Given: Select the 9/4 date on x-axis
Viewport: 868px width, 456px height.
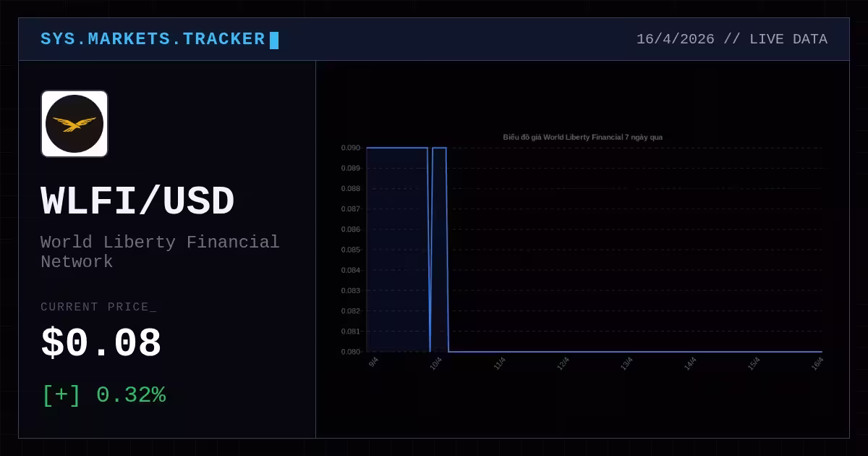Looking at the screenshot, I should [373, 363].
